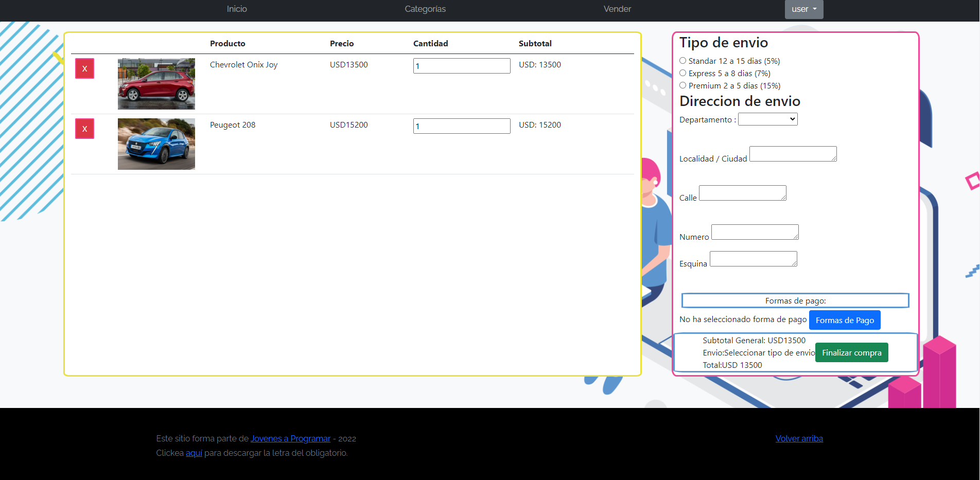The image size is (980, 480).
Task: Click Finalizar compra button
Action: (852, 352)
